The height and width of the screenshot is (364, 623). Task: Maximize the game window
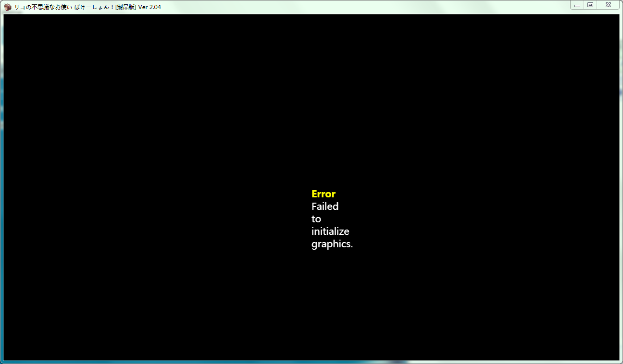590,5
